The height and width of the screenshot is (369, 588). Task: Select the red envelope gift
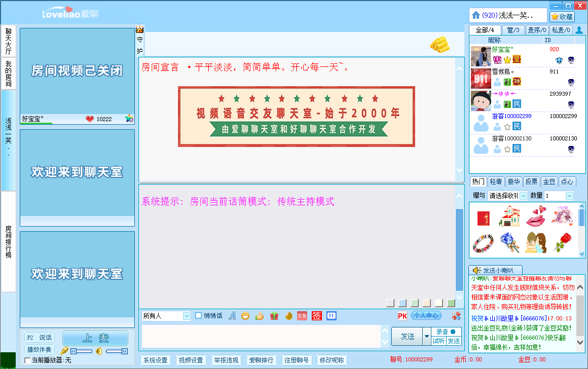(484, 218)
